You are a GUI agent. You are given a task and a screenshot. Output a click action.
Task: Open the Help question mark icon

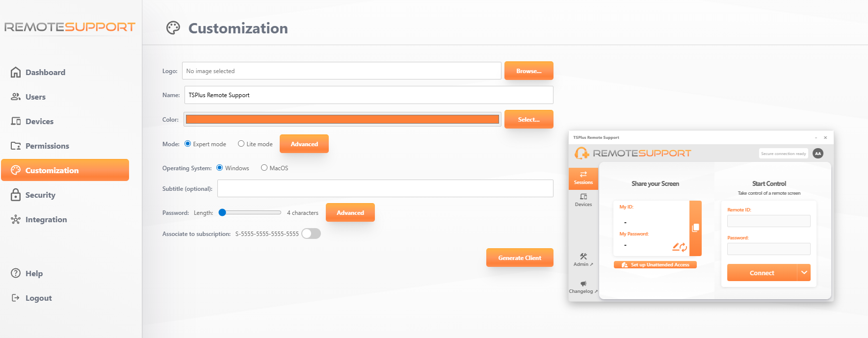(16, 273)
